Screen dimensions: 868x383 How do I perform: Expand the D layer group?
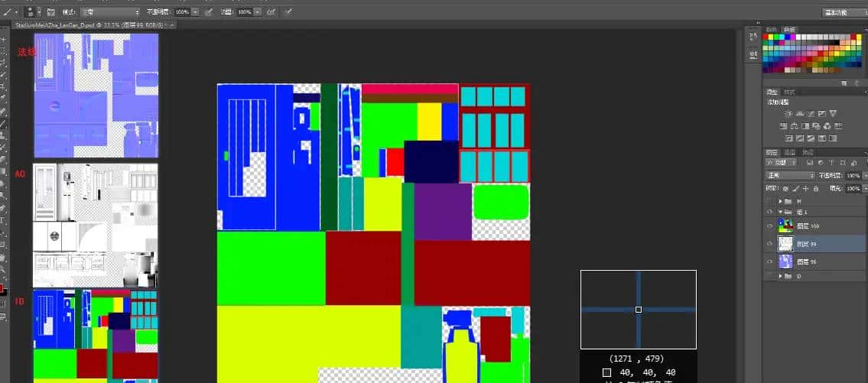(x=780, y=276)
